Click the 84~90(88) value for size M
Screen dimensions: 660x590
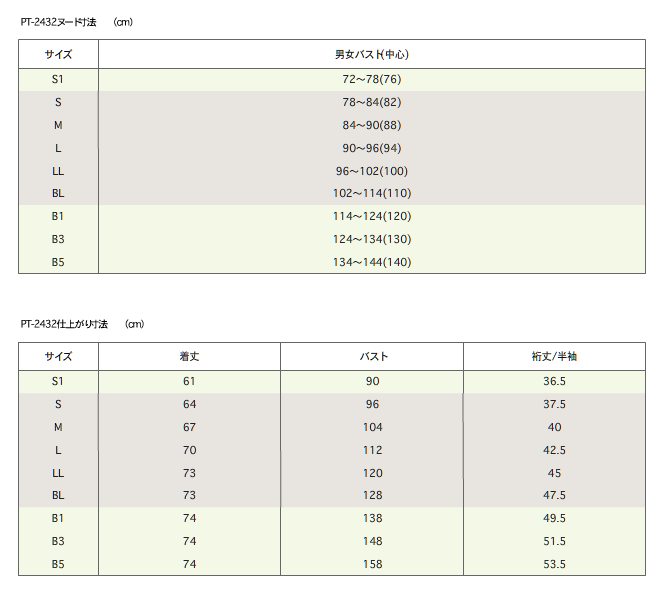[372, 125]
